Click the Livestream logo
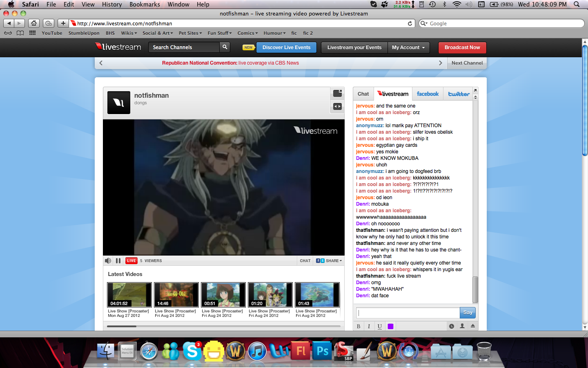The image size is (588, 368). pyautogui.click(x=118, y=47)
